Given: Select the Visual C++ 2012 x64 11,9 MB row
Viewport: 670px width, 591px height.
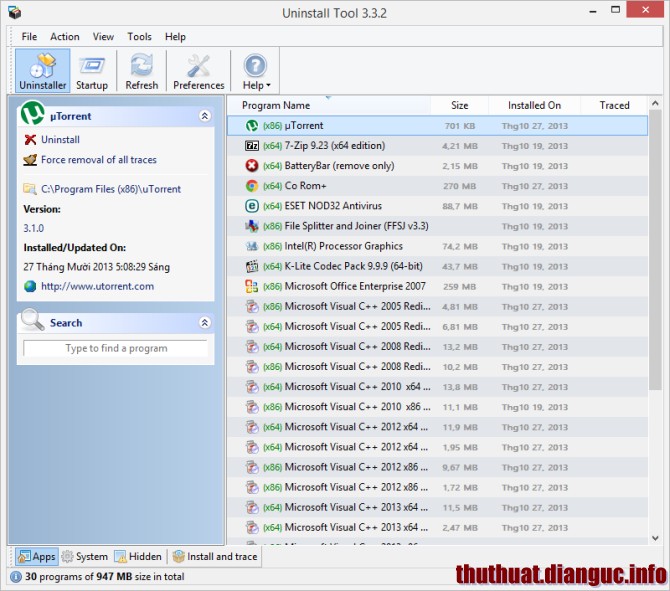Looking at the screenshot, I should pyautogui.click(x=437, y=427).
